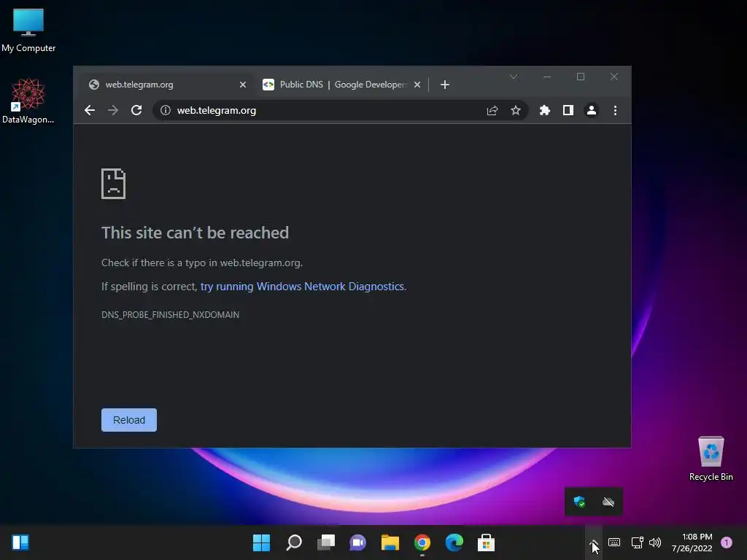
Task: Minimize the Chrome window
Action: pyautogui.click(x=547, y=77)
